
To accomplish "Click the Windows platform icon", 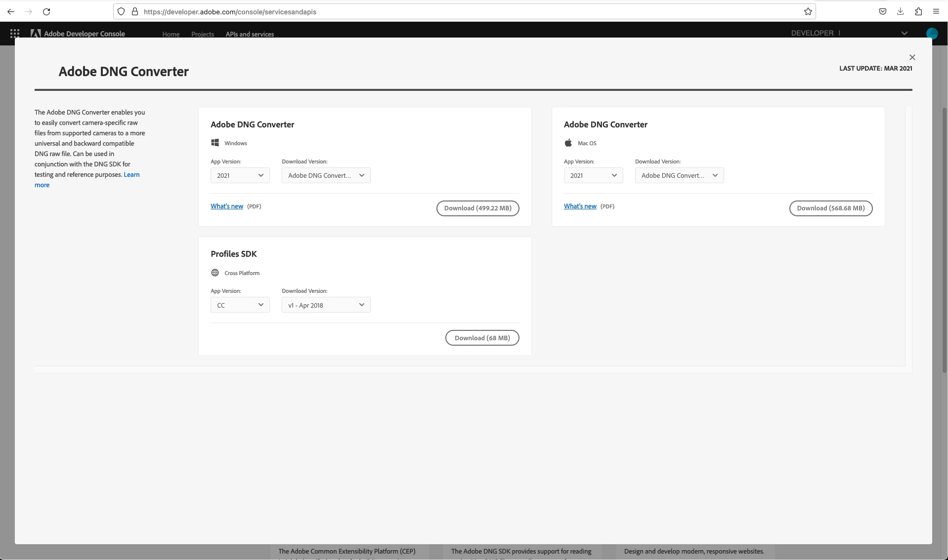I will pyautogui.click(x=215, y=143).
